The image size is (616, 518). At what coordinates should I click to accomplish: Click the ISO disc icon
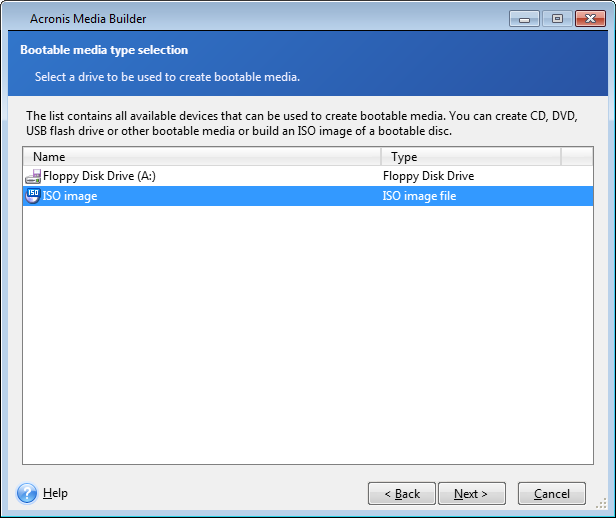[33, 196]
